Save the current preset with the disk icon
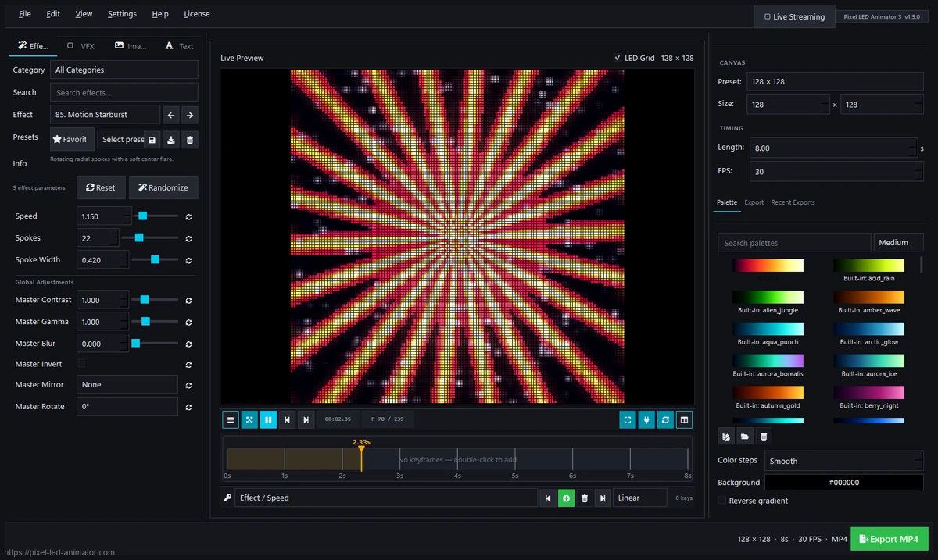 click(152, 140)
